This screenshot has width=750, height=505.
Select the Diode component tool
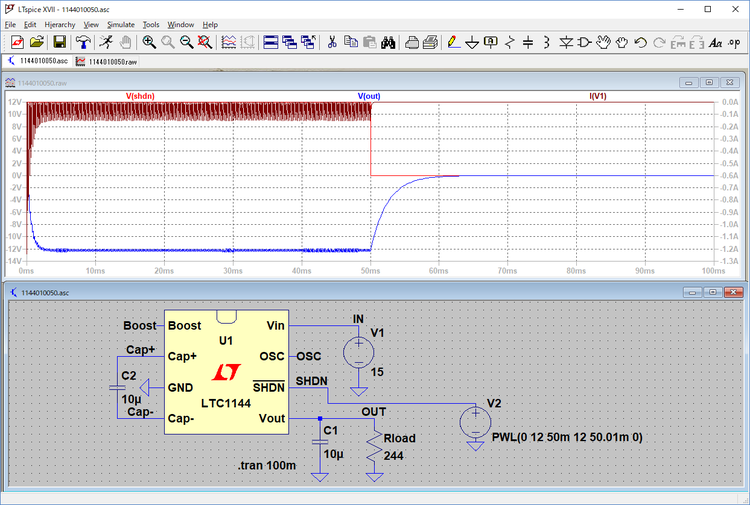point(566,42)
